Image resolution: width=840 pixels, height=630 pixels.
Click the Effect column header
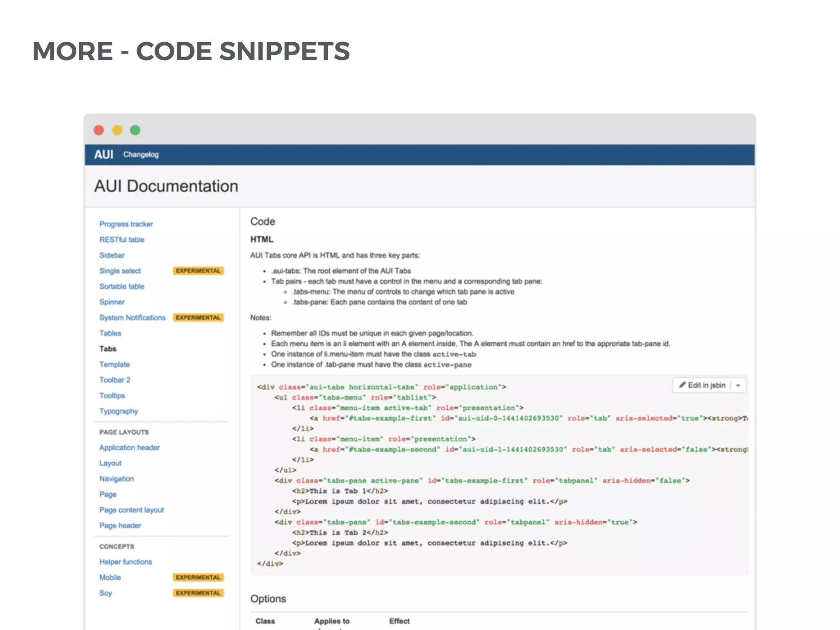[x=399, y=621]
